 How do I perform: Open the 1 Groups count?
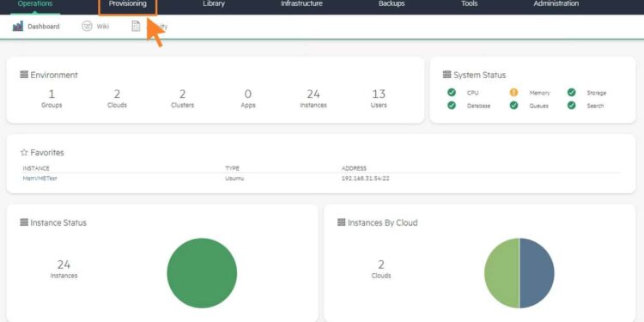[52, 99]
